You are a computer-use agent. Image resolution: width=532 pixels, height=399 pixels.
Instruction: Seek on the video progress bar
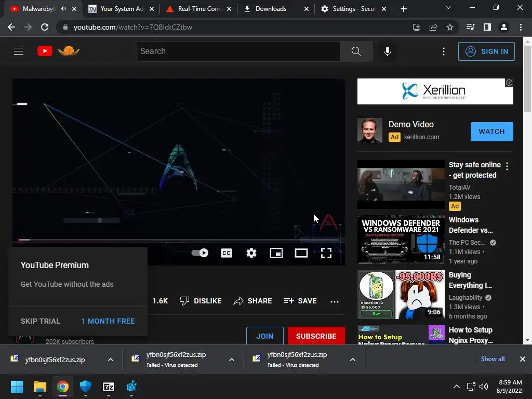(x=179, y=240)
